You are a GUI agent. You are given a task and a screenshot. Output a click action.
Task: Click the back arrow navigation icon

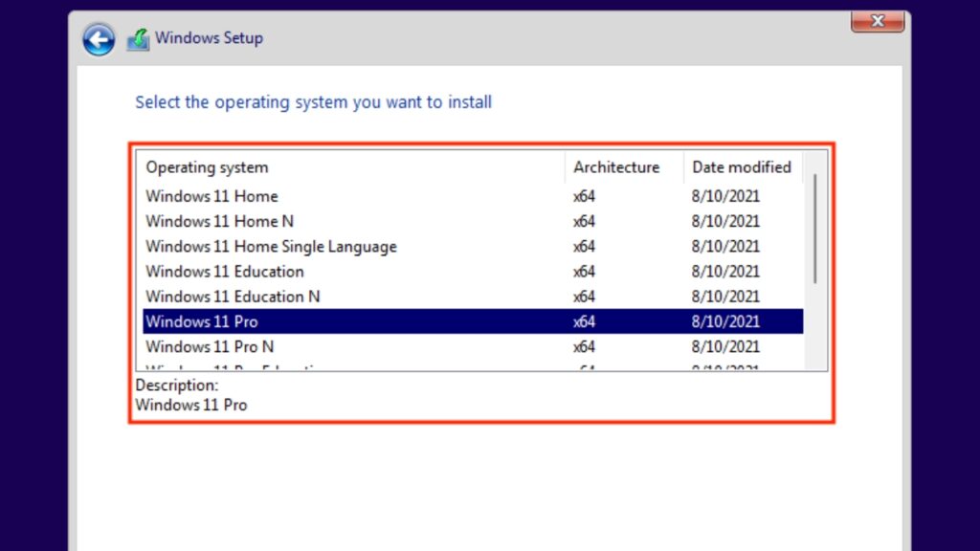pos(98,39)
